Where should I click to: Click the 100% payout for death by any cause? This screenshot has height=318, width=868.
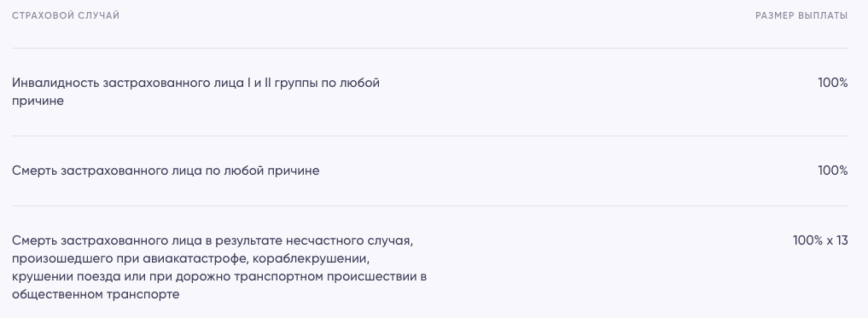point(832,171)
